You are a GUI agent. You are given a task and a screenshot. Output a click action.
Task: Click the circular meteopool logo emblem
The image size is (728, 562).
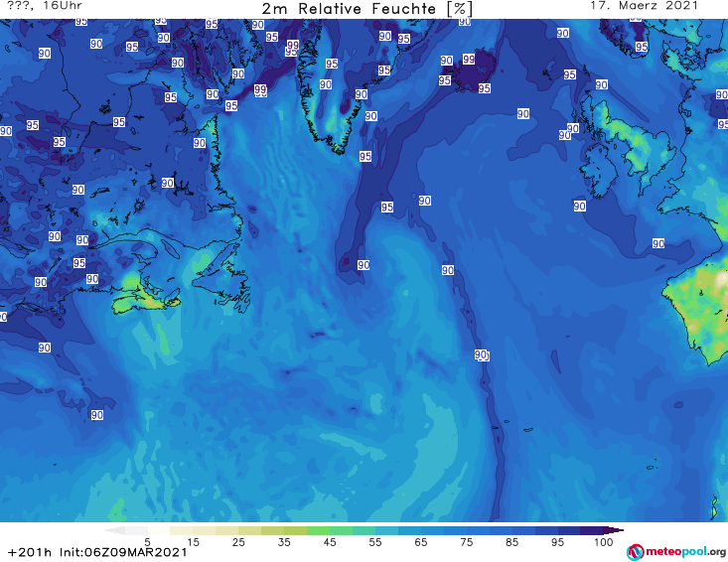635,552
